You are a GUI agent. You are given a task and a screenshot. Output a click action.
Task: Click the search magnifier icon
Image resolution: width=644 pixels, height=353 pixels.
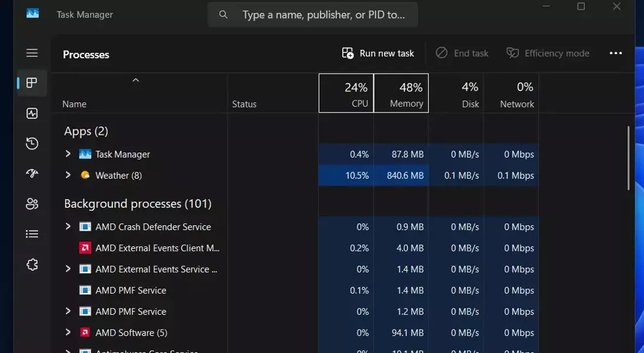[x=223, y=15]
